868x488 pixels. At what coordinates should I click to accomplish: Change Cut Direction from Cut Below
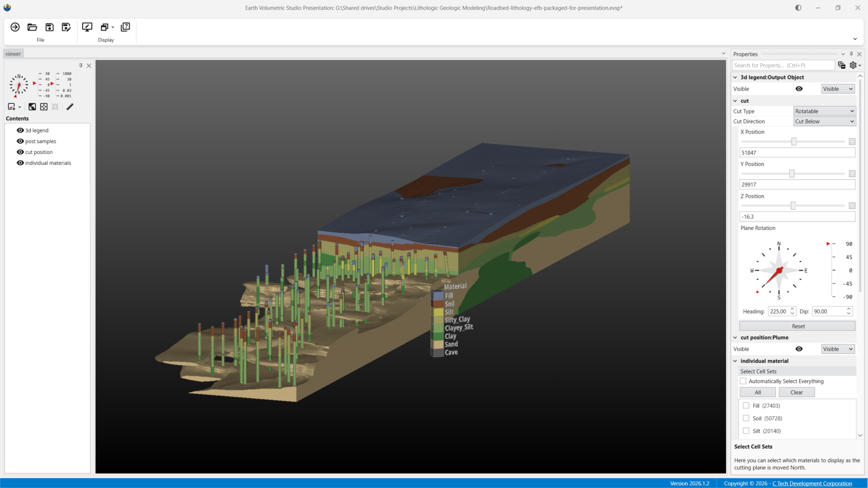point(824,121)
